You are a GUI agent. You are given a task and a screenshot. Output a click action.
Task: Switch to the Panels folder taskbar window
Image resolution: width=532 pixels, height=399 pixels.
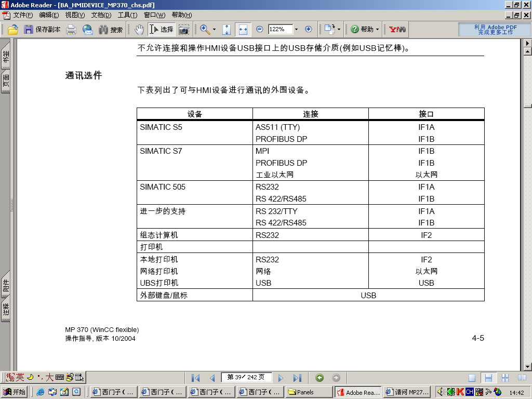point(309,392)
